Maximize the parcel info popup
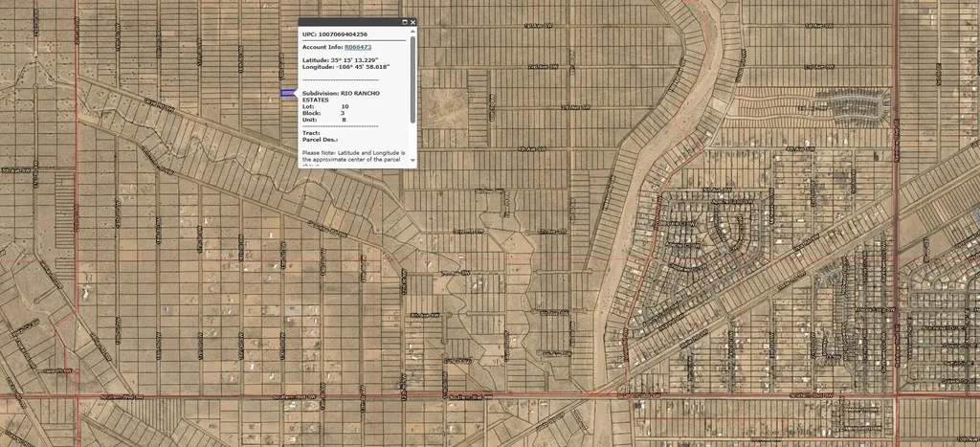Viewport: 980px width, 447px height. pos(405,21)
